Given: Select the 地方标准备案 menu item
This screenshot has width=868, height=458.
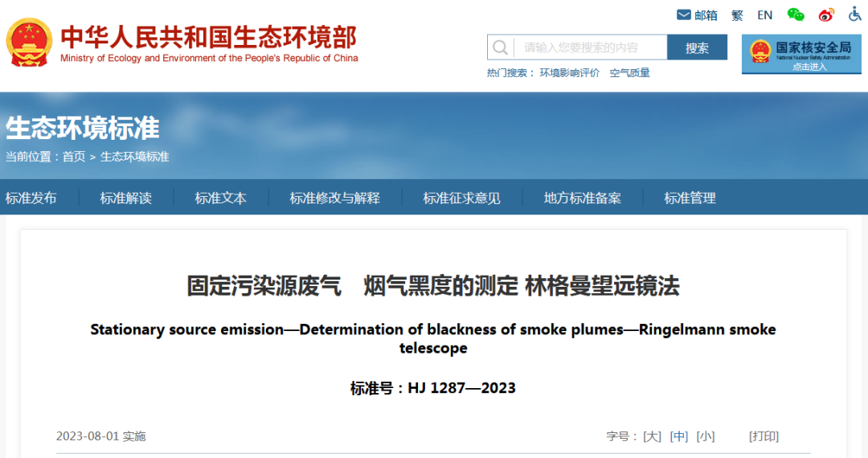Looking at the screenshot, I should point(582,198).
